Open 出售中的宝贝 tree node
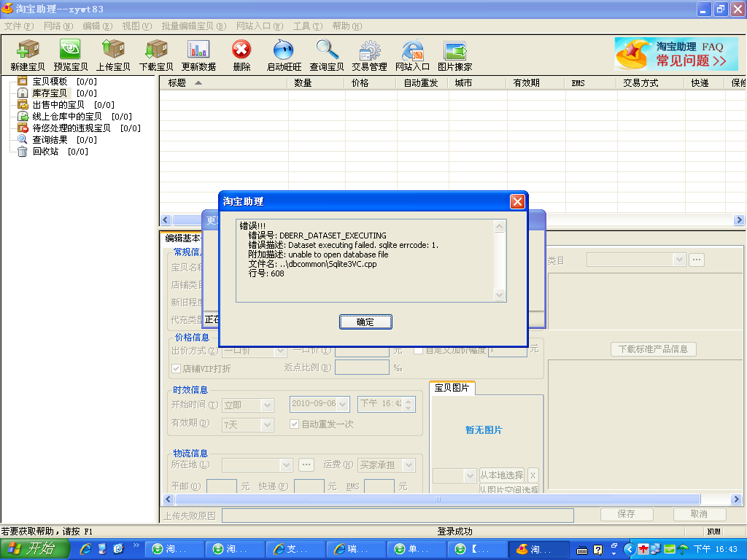747x560 pixels. coord(58,105)
